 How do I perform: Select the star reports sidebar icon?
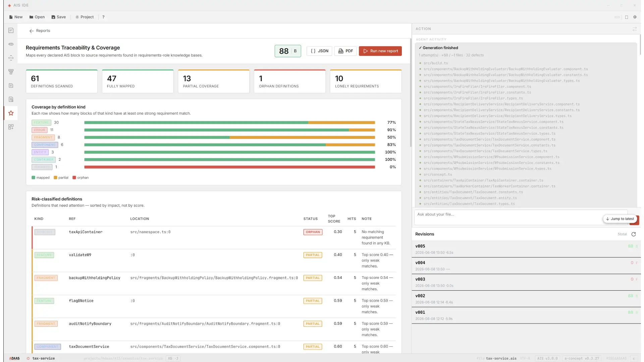point(11,113)
